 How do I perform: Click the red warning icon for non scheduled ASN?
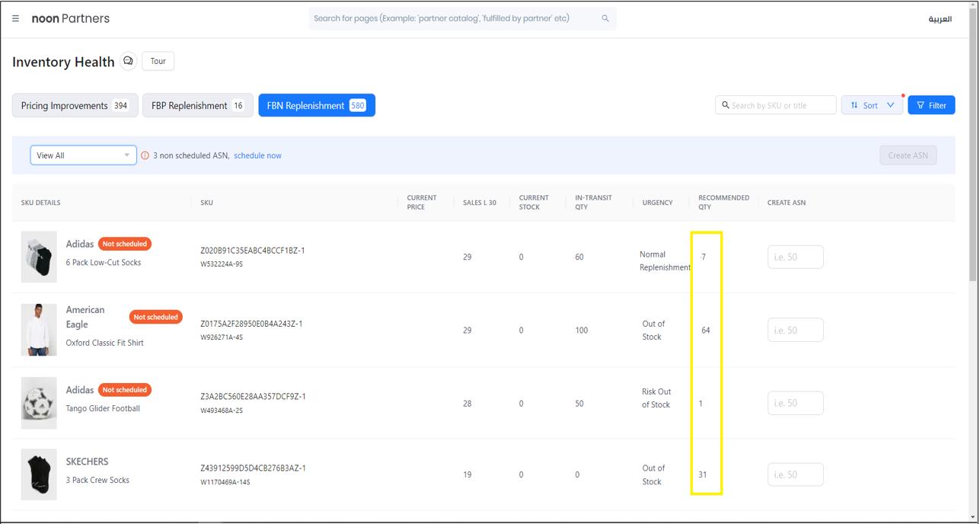pyautogui.click(x=145, y=156)
